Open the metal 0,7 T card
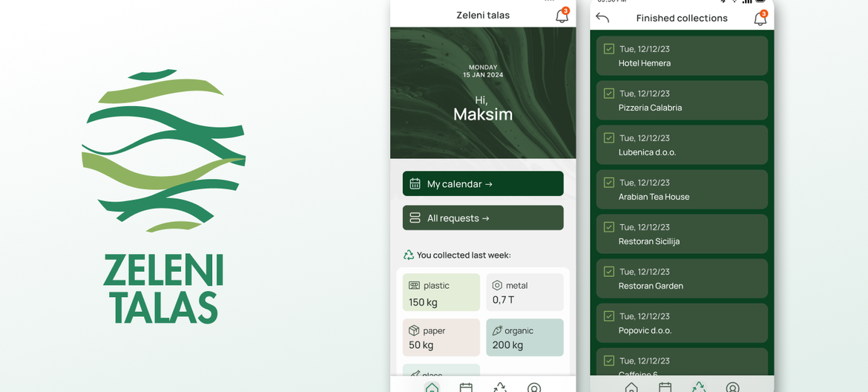Screen dimensions: 868x392 coord(525,293)
